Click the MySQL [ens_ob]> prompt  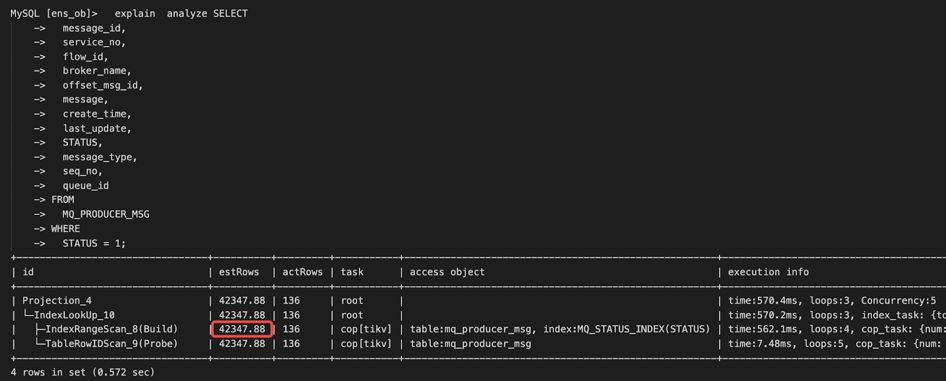pos(54,13)
